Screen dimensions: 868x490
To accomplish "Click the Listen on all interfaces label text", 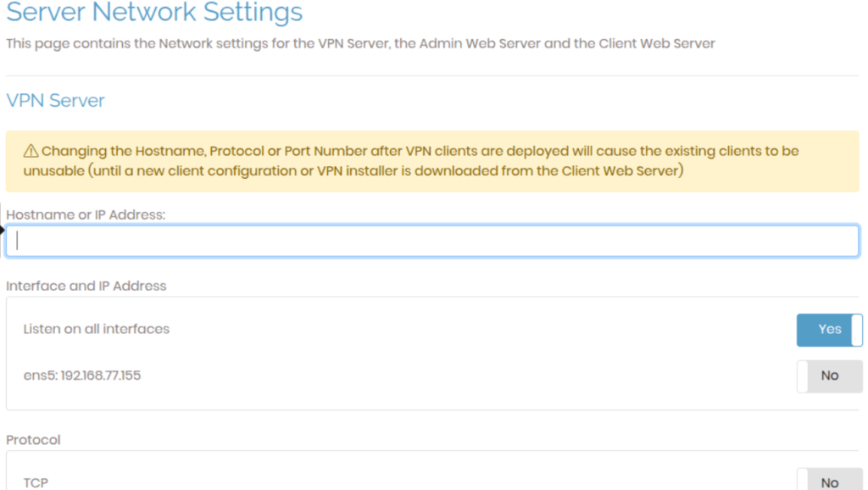I will (96, 329).
